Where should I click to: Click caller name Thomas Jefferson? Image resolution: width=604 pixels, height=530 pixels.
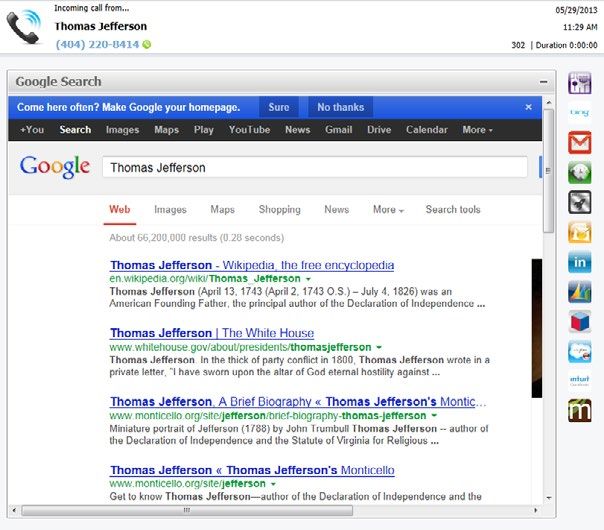click(x=101, y=26)
